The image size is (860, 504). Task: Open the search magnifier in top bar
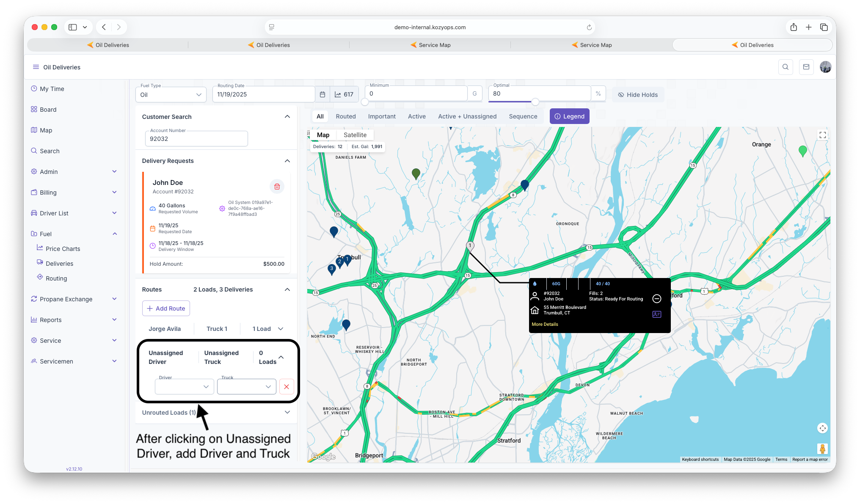785,67
